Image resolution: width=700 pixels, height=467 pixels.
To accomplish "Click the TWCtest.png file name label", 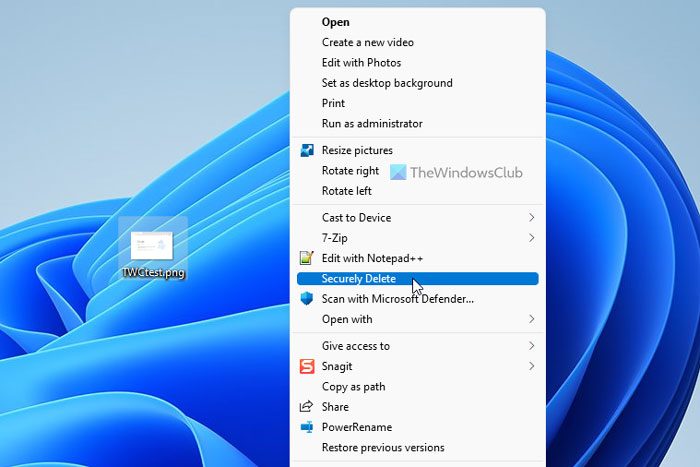I will pyautogui.click(x=153, y=272).
